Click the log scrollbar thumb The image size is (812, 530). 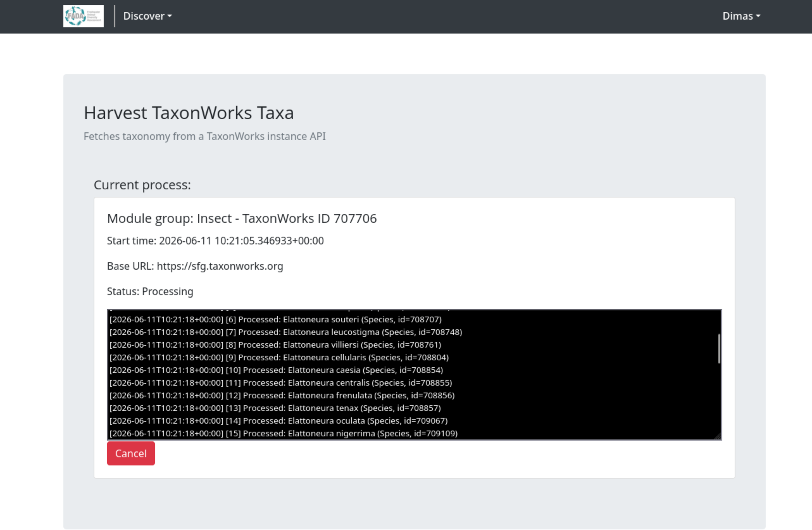click(x=719, y=349)
